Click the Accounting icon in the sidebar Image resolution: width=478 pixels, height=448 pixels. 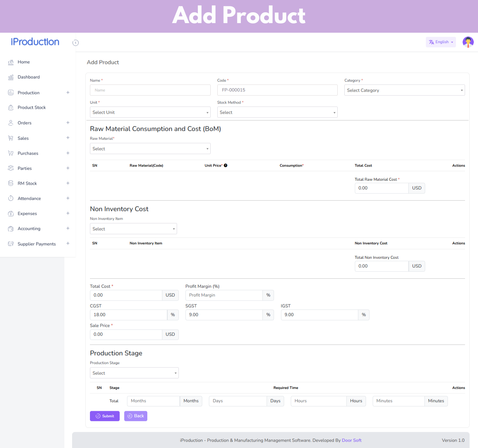[x=11, y=229]
